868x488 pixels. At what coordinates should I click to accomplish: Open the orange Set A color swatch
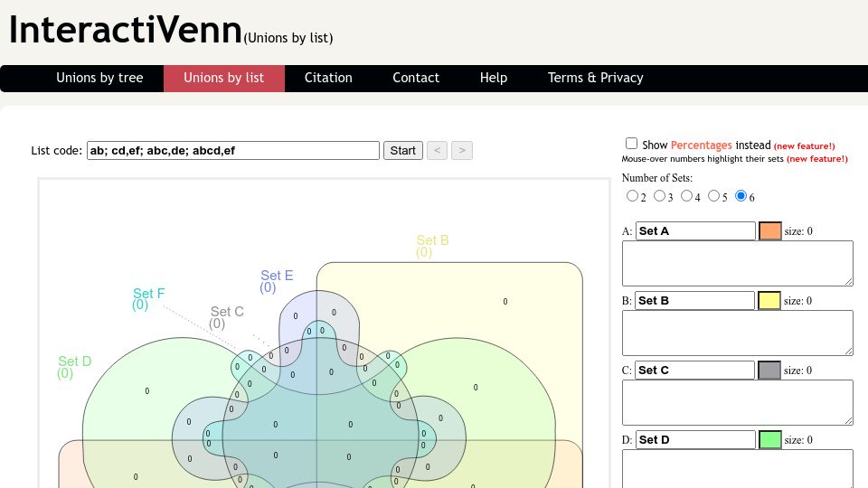pos(770,231)
